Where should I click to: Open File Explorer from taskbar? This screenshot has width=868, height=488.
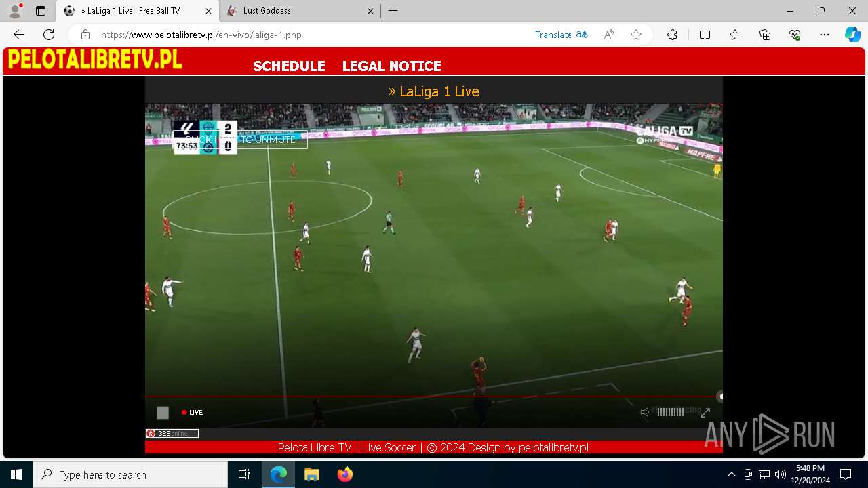(311, 474)
